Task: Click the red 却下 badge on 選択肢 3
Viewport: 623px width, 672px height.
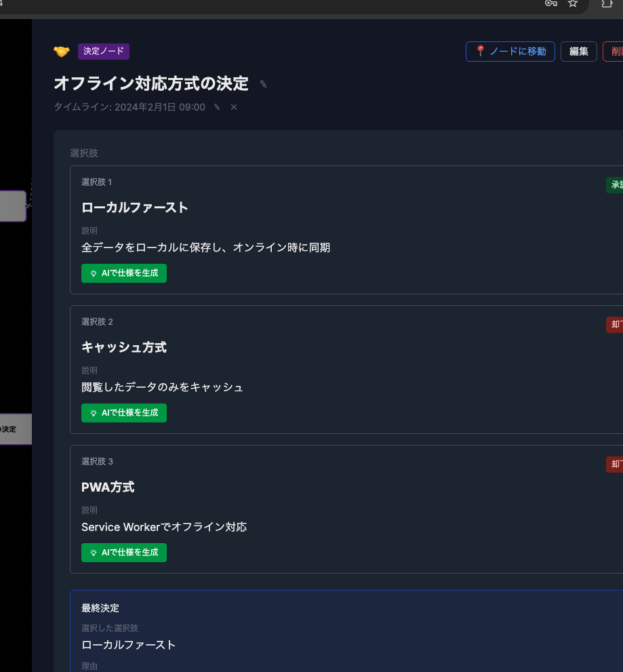Action: click(616, 465)
